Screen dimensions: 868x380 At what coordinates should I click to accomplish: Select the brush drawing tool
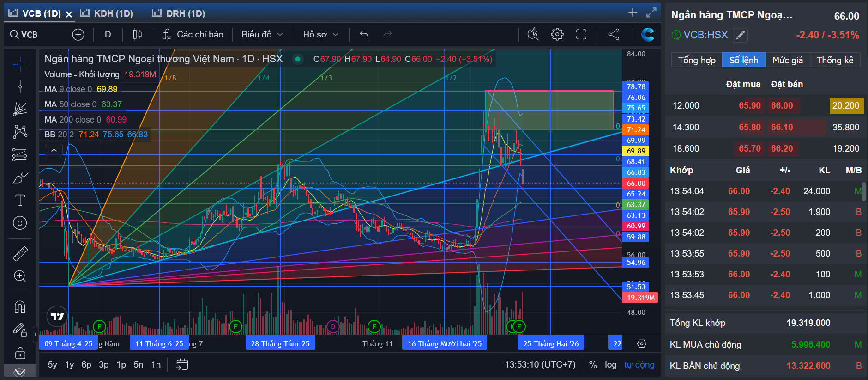(20, 178)
